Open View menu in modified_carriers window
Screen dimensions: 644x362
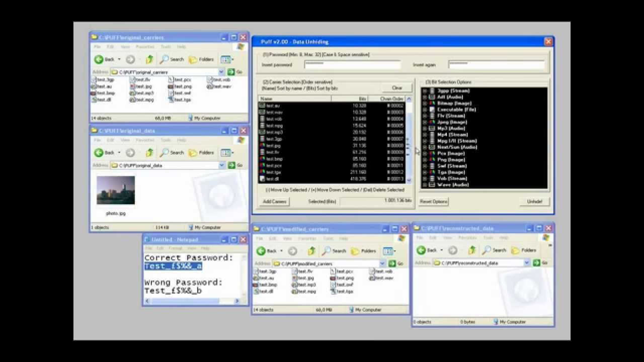click(x=287, y=238)
